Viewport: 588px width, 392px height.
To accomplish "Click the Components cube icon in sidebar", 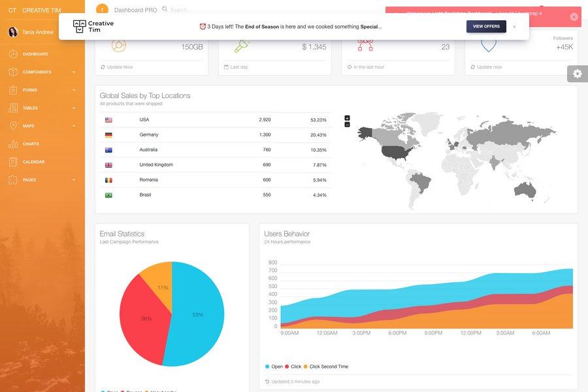I will pyautogui.click(x=14, y=71).
